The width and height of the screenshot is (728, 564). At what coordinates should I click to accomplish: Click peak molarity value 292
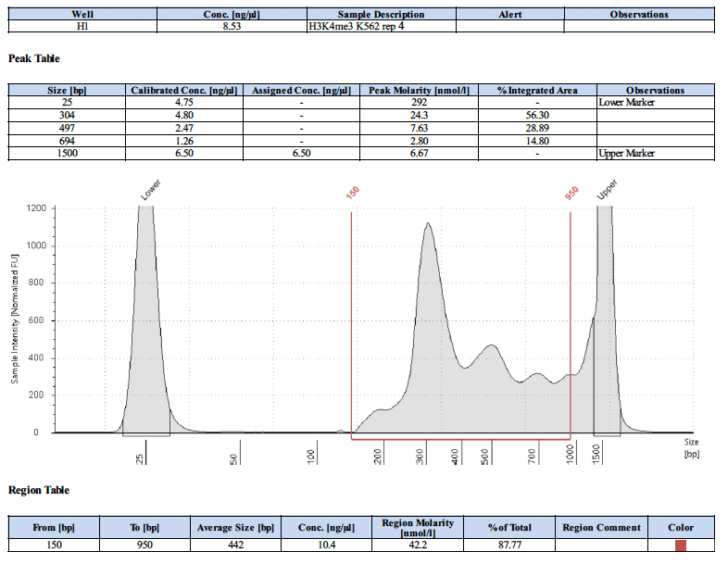click(419, 103)
